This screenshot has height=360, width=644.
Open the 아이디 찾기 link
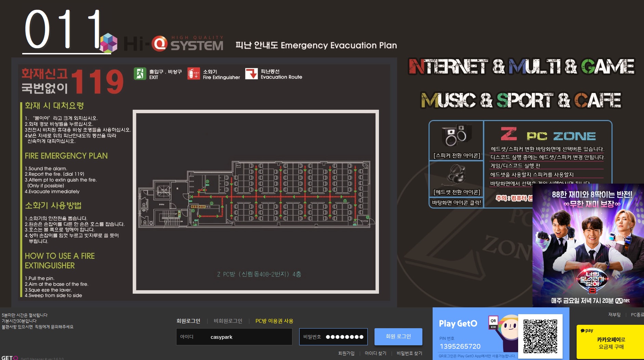pyautogui.click(x=375, y=353)
